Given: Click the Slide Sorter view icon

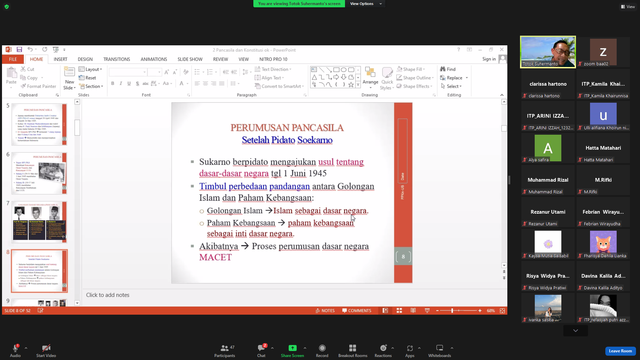Looking at the screenshot, I should (399, 311).
